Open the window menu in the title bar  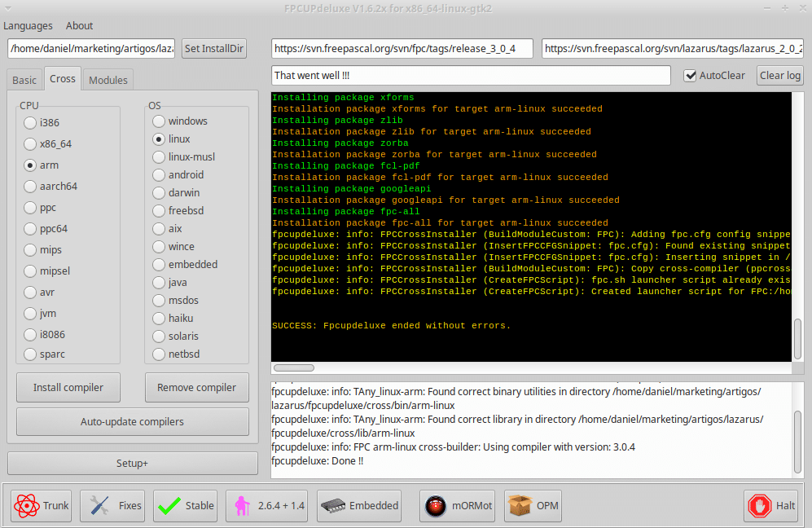point(8,9)
